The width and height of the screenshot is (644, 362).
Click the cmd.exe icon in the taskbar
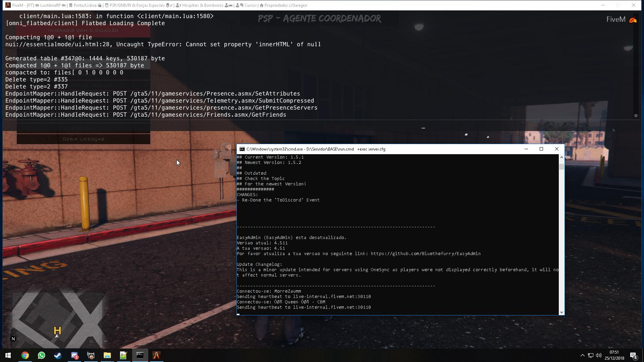tap(140, 355)
